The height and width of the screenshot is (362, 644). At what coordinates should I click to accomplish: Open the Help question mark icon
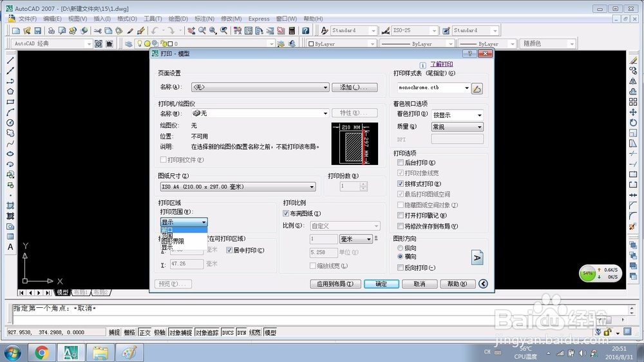point(305,30)
